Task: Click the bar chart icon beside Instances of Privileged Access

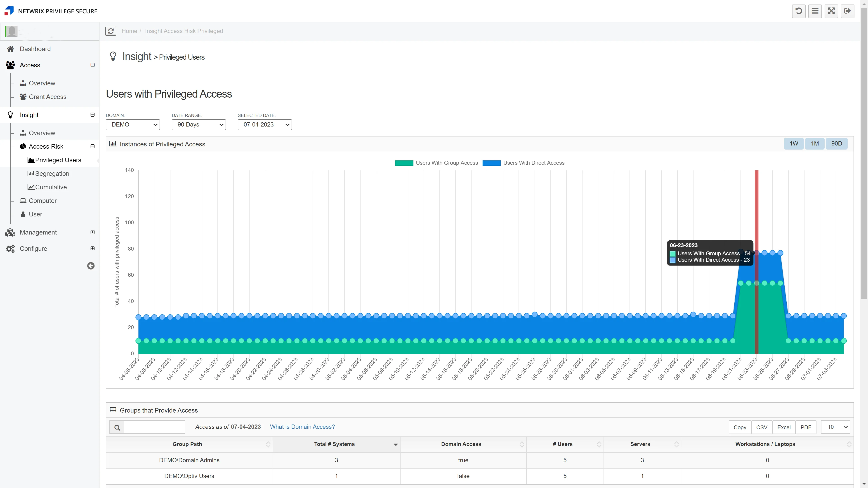Action: (113, 144)
